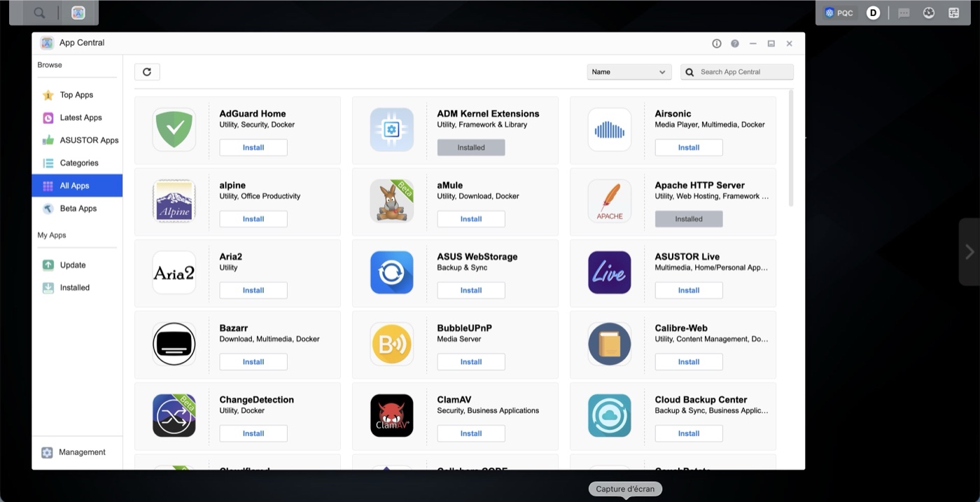980x502 pixels.
Task: Open the system settings tray icon
Action: point(954,13)
